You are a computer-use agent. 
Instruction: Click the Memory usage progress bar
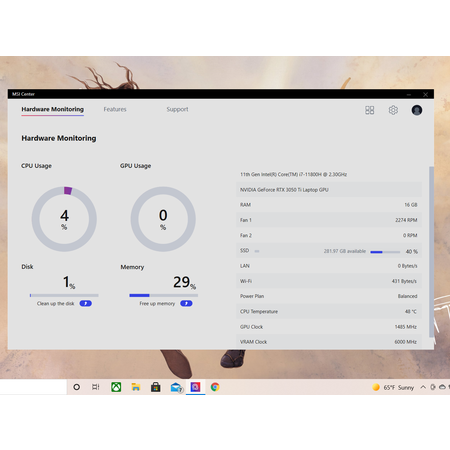164,295
